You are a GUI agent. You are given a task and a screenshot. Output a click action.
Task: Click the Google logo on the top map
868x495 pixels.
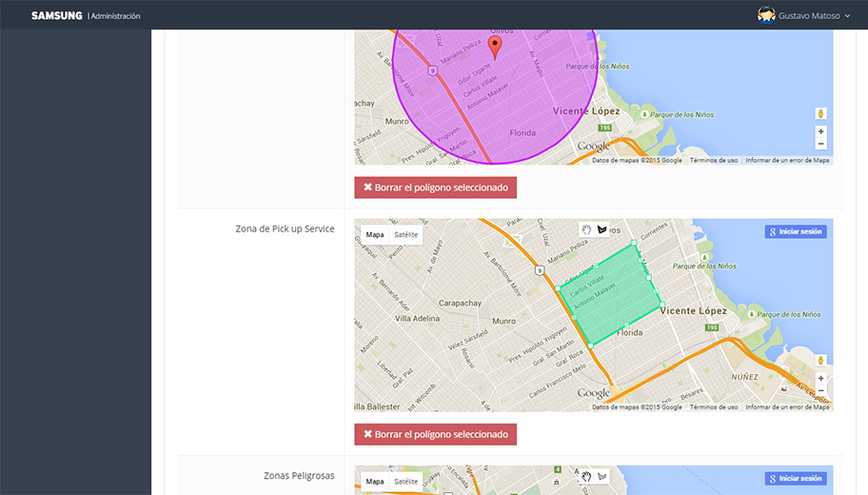click(594, 147)
